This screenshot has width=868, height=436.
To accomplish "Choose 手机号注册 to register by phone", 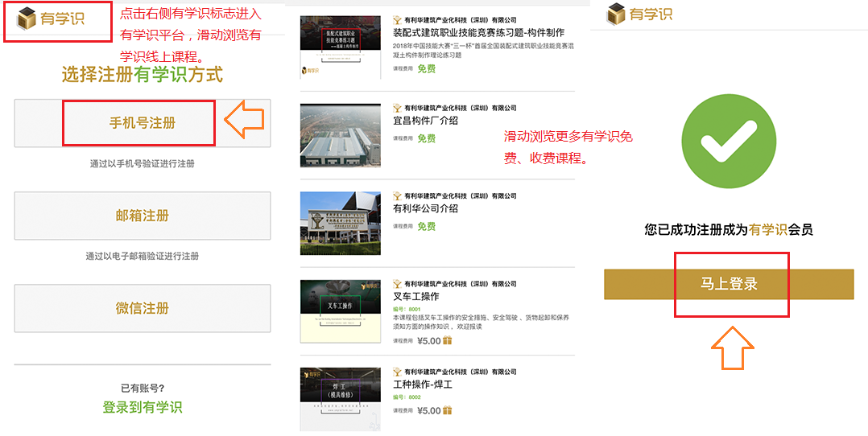I will point(143,123).
